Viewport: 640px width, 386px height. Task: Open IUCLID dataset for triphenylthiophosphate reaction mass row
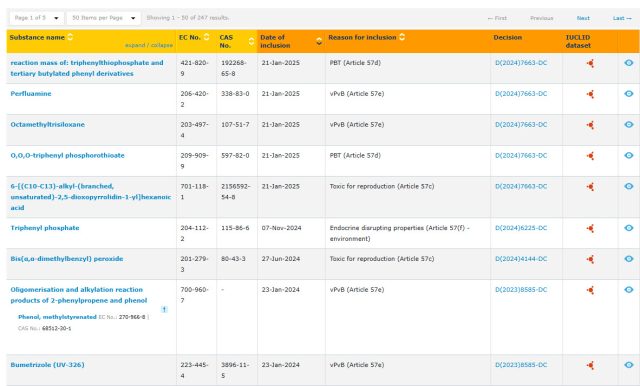(x=590, y=63)
